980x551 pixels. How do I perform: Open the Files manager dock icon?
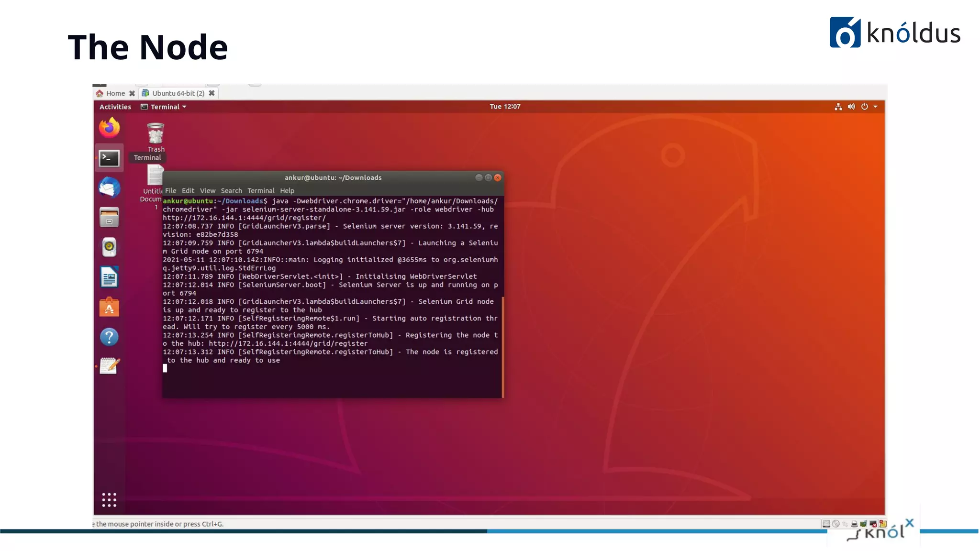pos(109,218)
